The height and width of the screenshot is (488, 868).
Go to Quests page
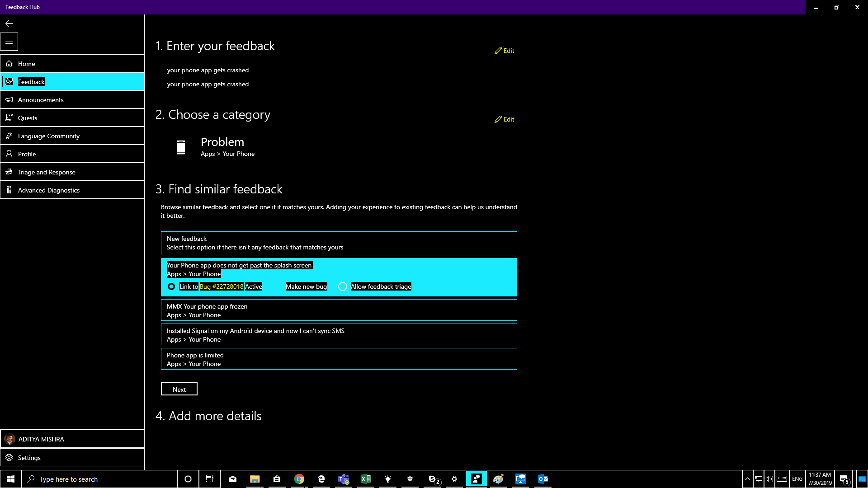tap(72, 118)
